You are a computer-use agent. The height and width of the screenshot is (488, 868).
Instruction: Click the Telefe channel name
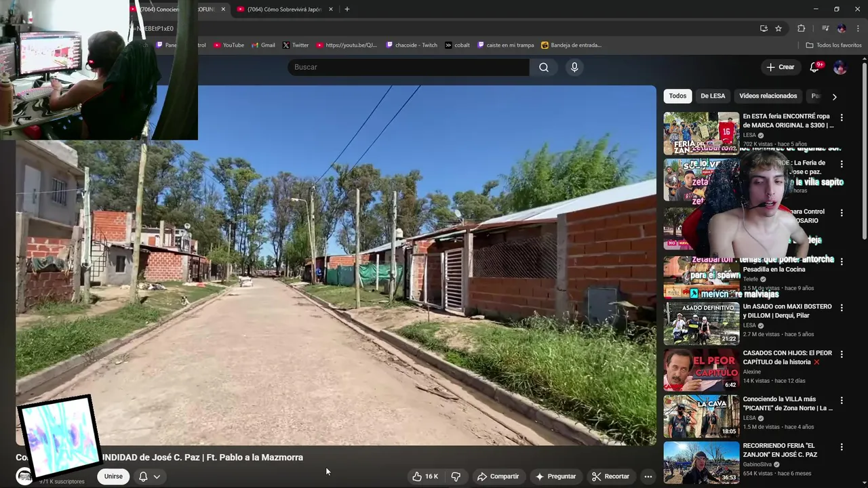click(x=750, y=279)
